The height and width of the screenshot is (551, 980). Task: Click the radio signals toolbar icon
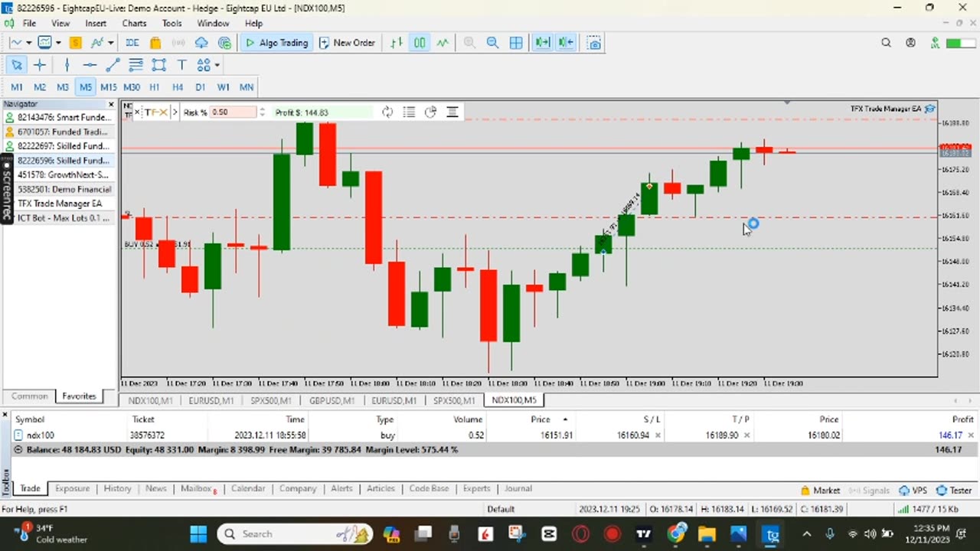pyautogui.click(x=178, y=43)
